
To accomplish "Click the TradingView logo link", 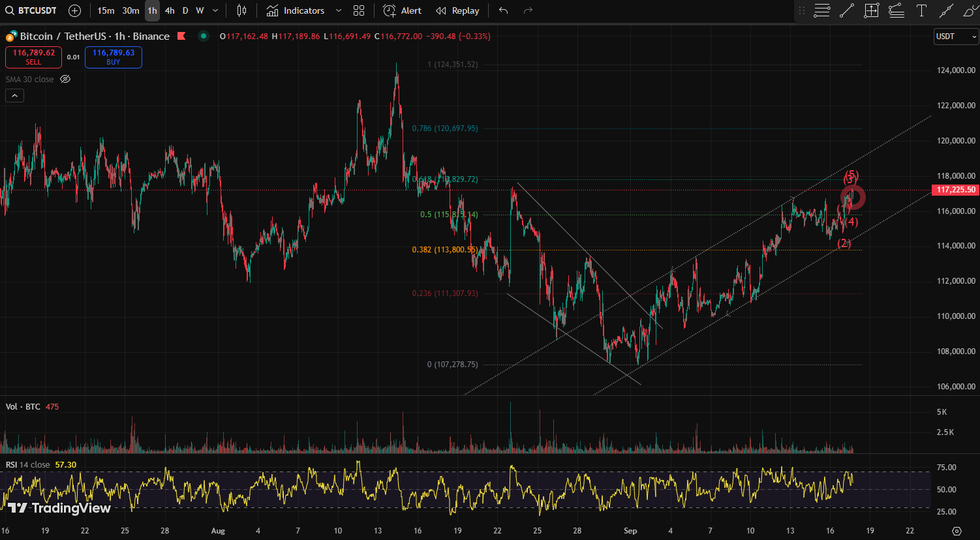I will pos(59,507).
